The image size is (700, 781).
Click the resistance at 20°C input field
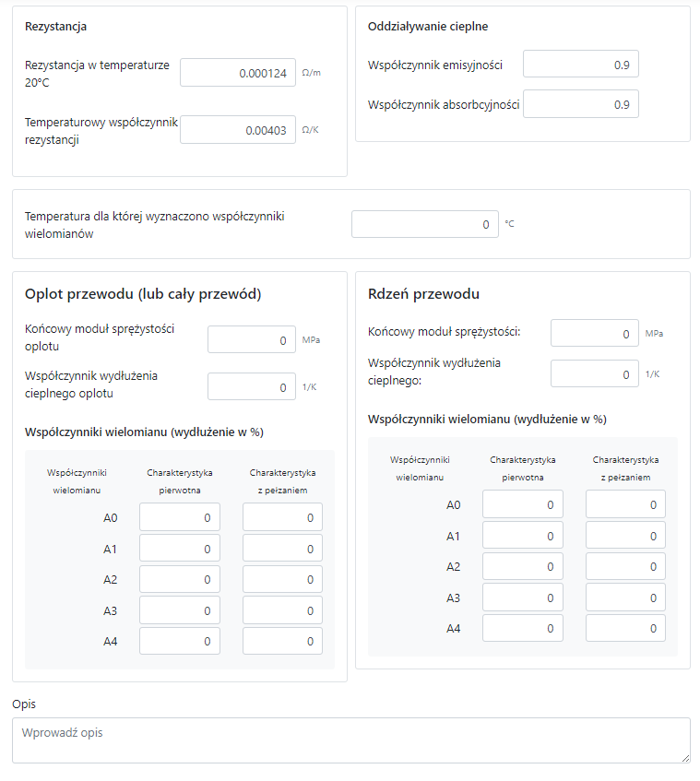pos(238,72)
